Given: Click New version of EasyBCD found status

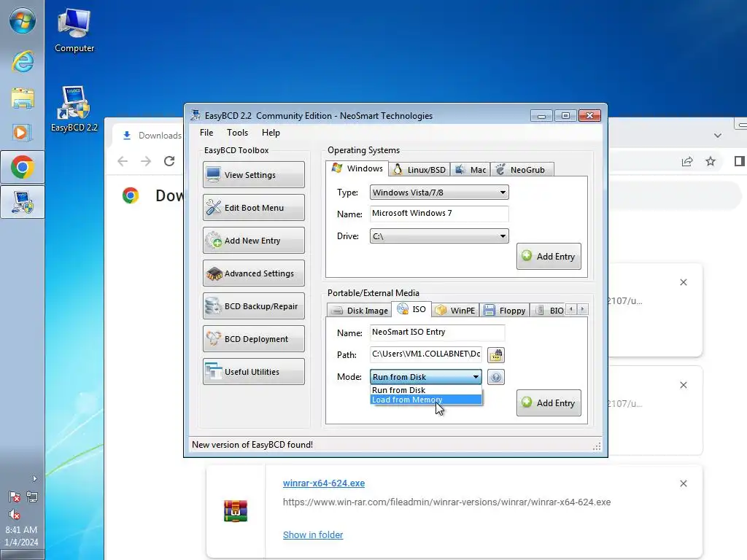Looking at the screenshot, I should 252,445.
